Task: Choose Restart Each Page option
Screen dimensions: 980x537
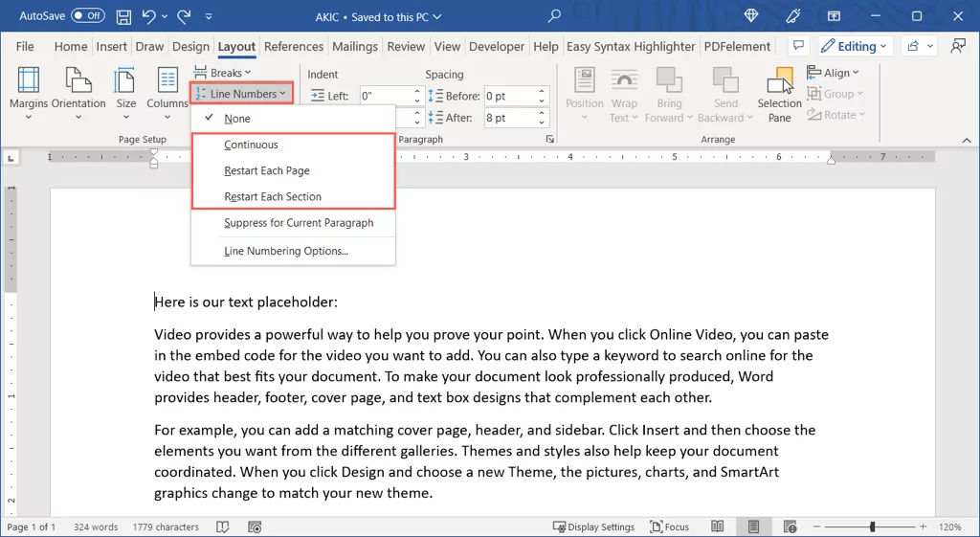Action: [x=293, y=170]
